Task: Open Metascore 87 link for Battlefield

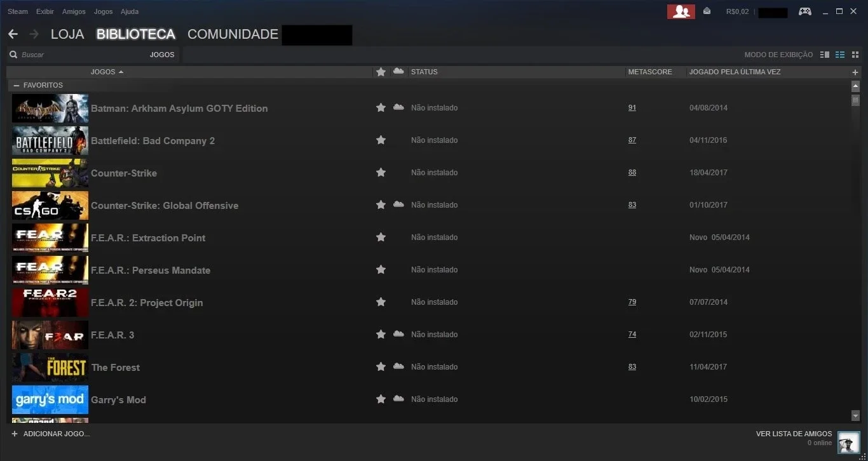Action: 632,140
